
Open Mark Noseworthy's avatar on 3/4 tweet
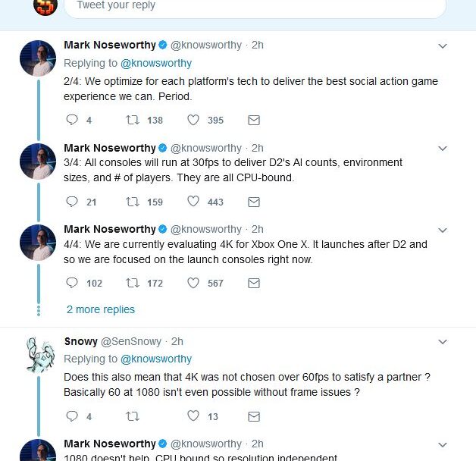38,162
